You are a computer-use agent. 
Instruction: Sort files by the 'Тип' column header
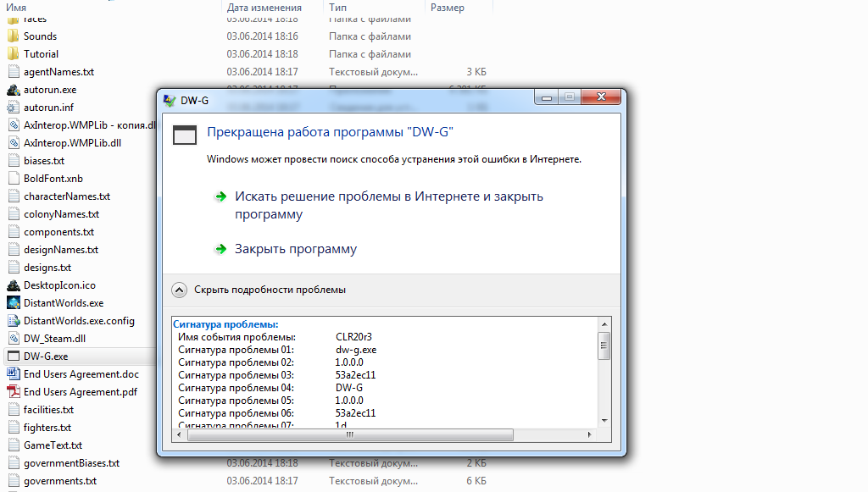pyautogui.click(x=337, y=8)
